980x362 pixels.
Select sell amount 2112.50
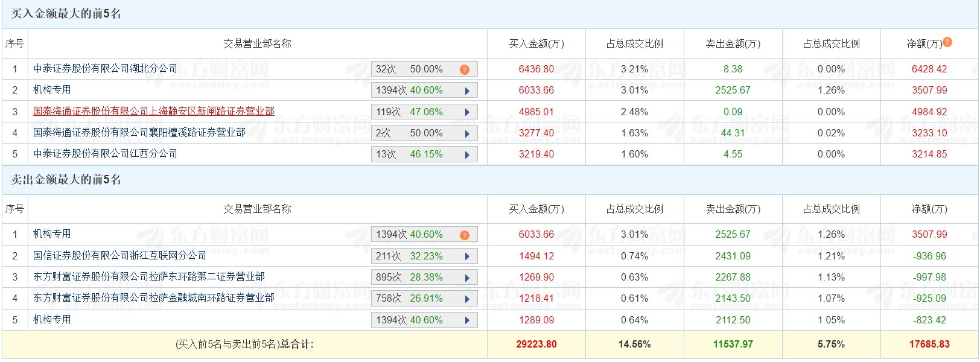click(733, 320)
